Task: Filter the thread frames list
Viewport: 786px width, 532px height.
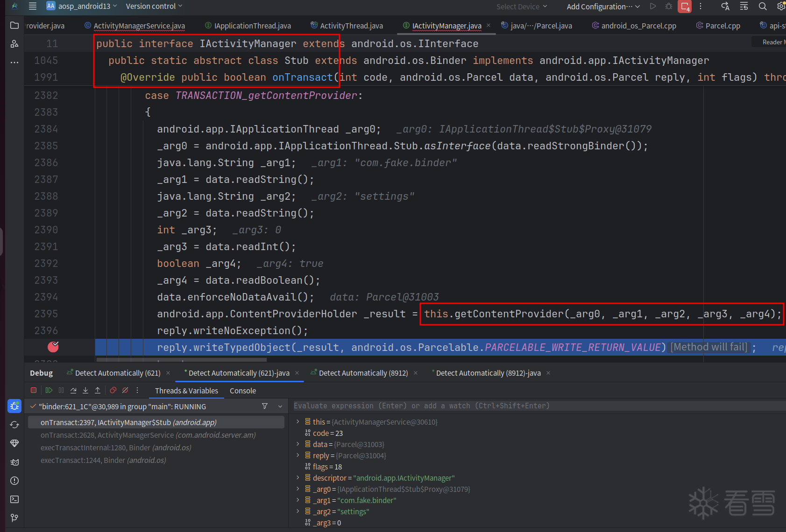Action: (265, 406)
